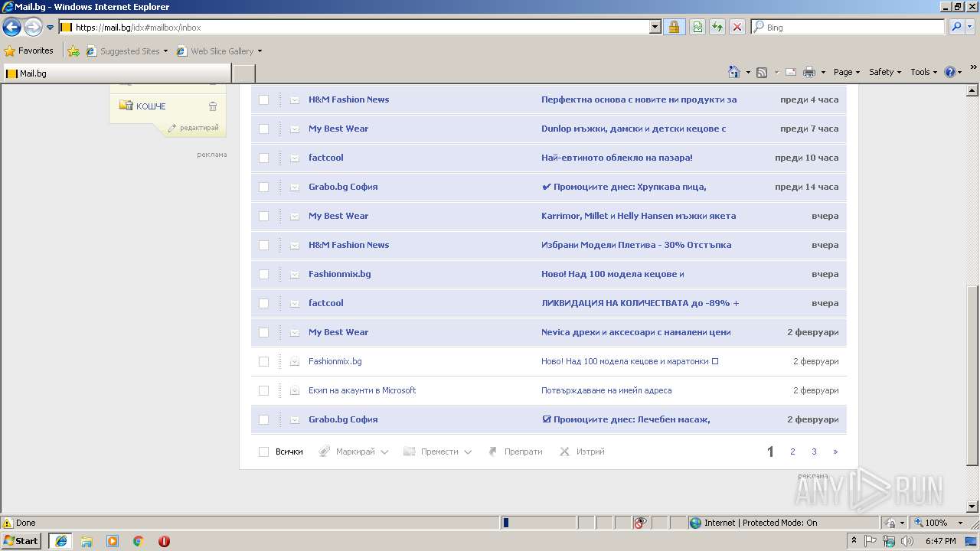
Task: Open the Tools menu dropdown
Action: click(x=923, y=72)
